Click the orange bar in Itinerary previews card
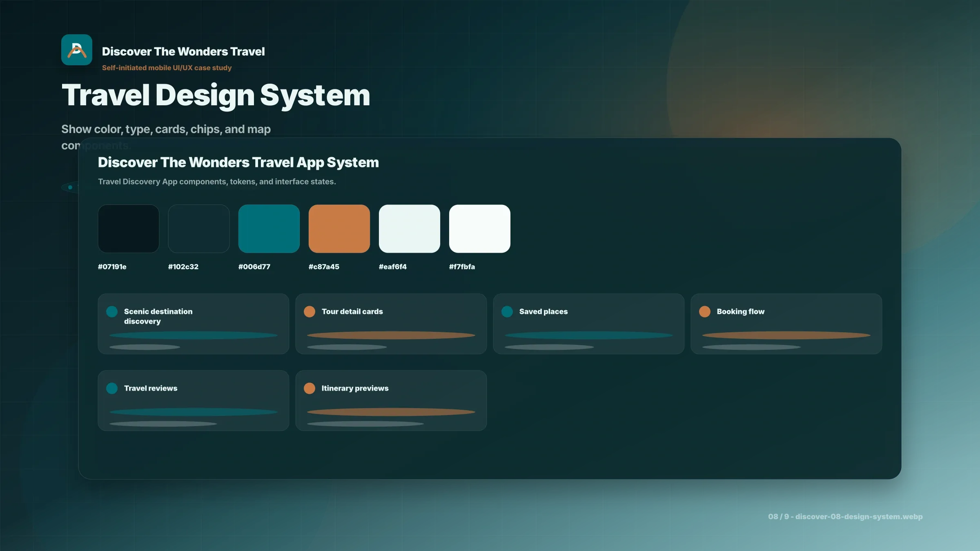The width and height of the screenshot is (980, 551). [391, 412]
